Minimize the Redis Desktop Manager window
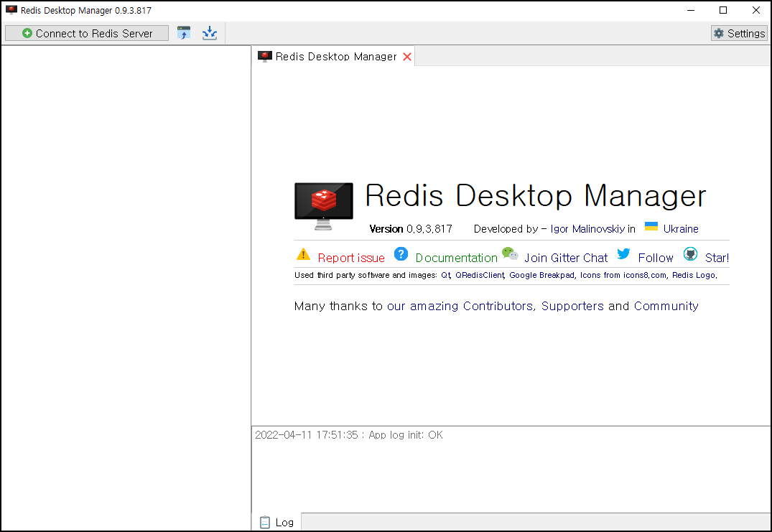This screenshot has height=532, width=772. (x=691, y=10)
